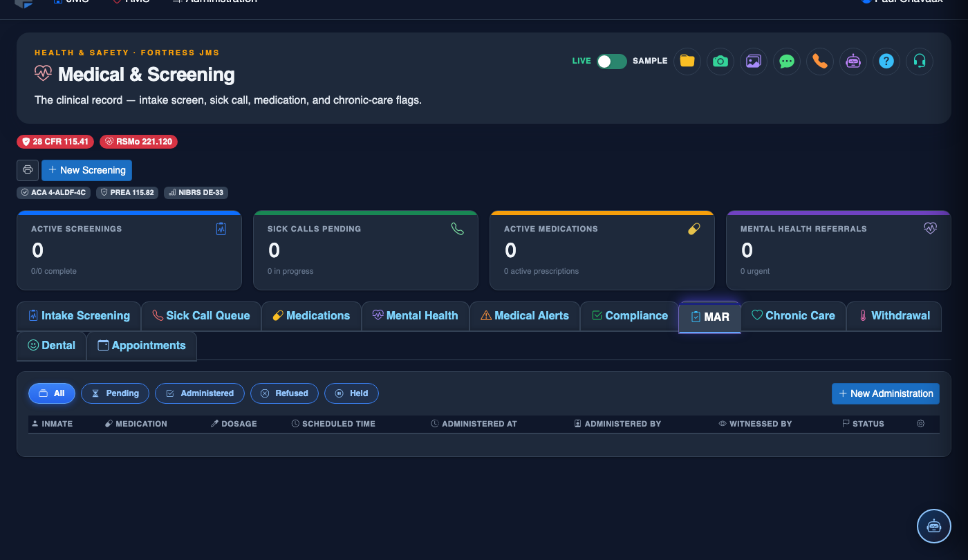Open the Active Medications summary card

[x=602, y=250]
